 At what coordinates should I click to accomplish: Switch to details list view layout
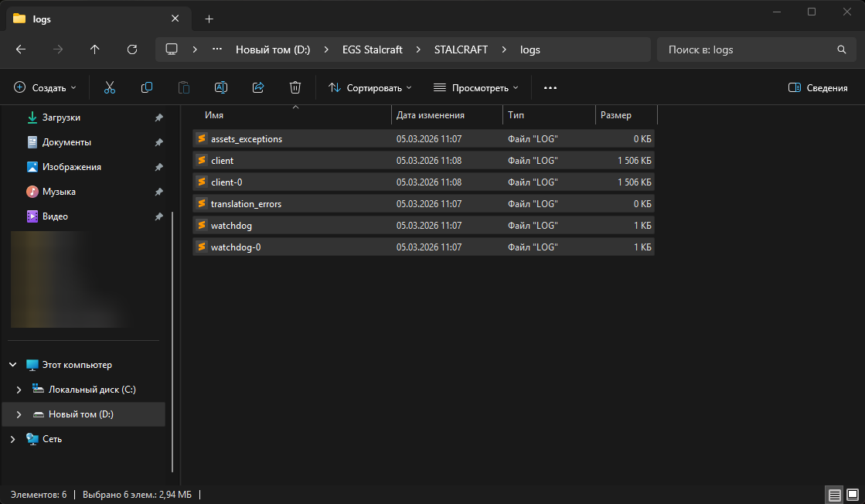tap(834, 495)
